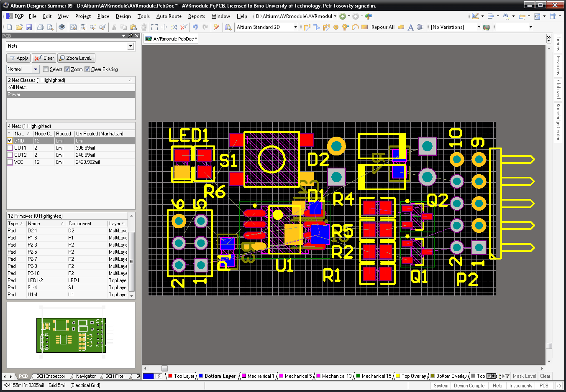This screenshot has width=566, height=392.
Task: Open the Design menu
Action: point(123,16)
